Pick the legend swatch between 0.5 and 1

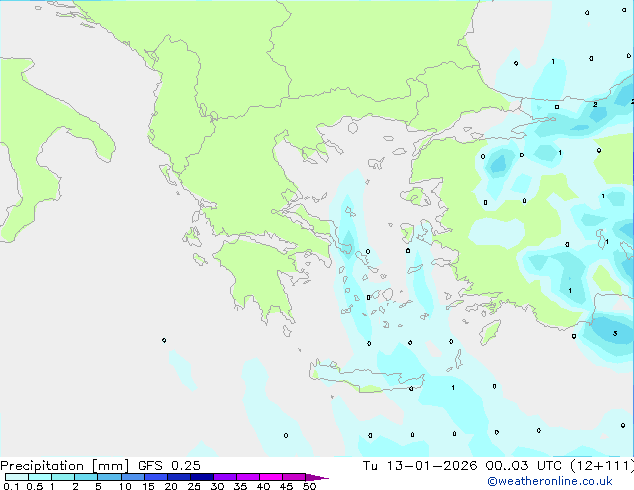pos(40,477)
